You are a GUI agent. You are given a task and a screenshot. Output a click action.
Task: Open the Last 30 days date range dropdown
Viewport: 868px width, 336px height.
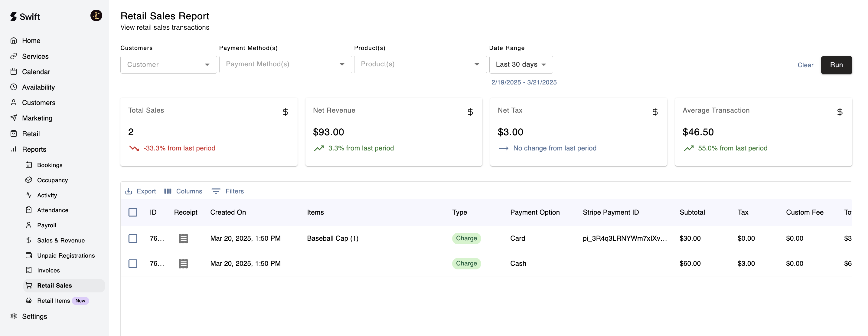(x=520, y=64)
